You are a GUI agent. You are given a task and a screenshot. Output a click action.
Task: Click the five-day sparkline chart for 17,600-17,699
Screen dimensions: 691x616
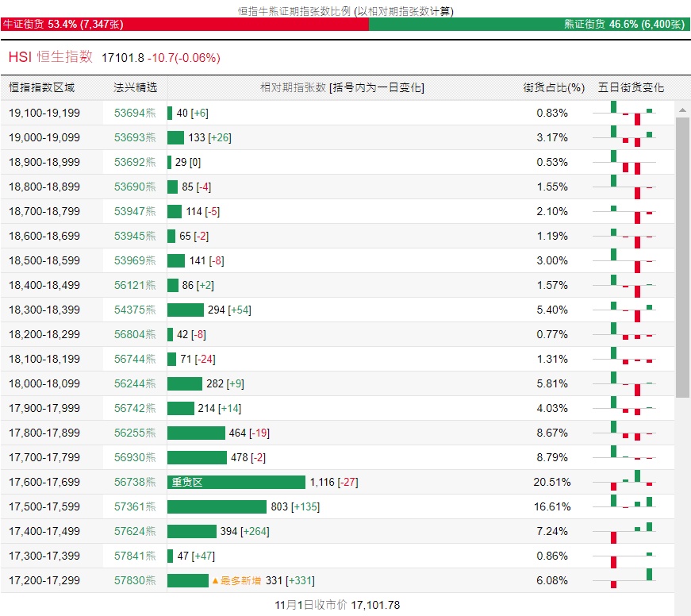tap(624, 482)
